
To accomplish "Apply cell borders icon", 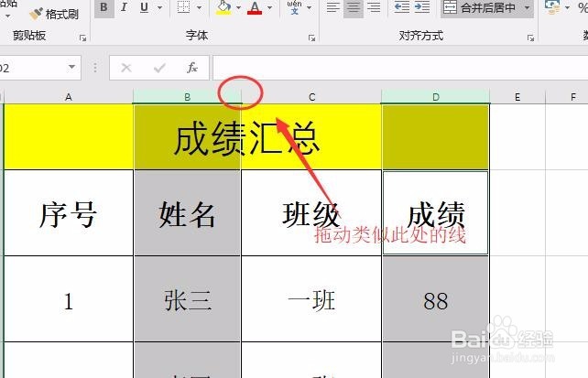I will point(183,7).
